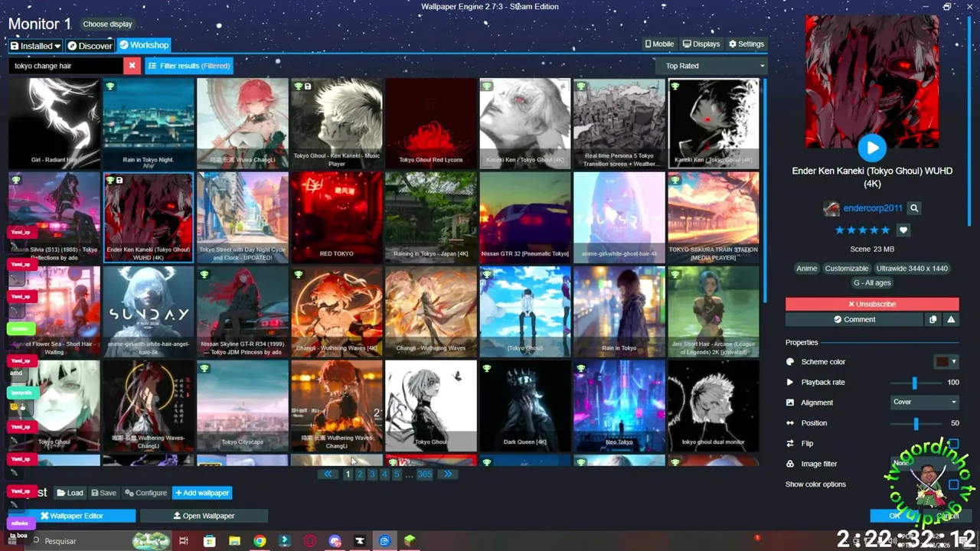
Task: Open File Explorer from taskbar
Action: [234, 541]
